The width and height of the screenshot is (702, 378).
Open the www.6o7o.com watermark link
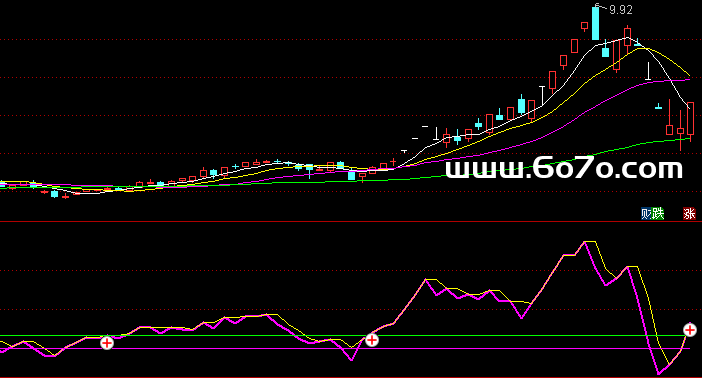tap(564, 168)
